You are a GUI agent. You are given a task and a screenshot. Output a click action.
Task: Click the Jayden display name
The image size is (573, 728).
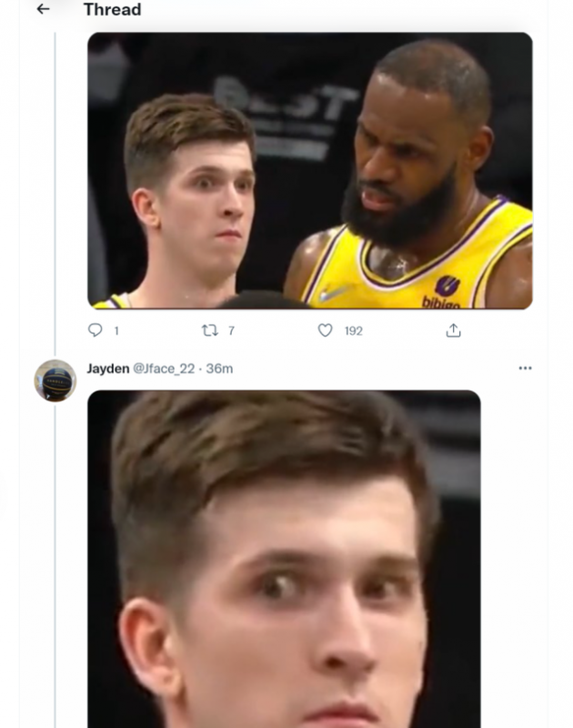108,369
